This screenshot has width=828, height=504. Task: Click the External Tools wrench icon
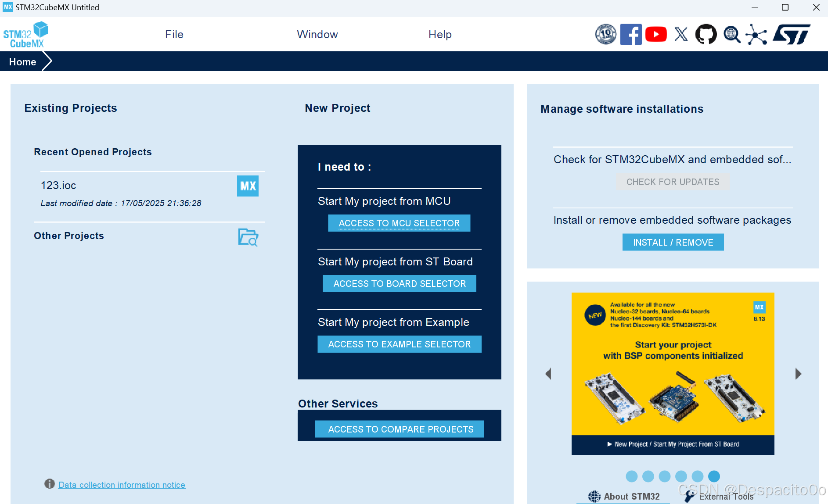click(690, 497)
